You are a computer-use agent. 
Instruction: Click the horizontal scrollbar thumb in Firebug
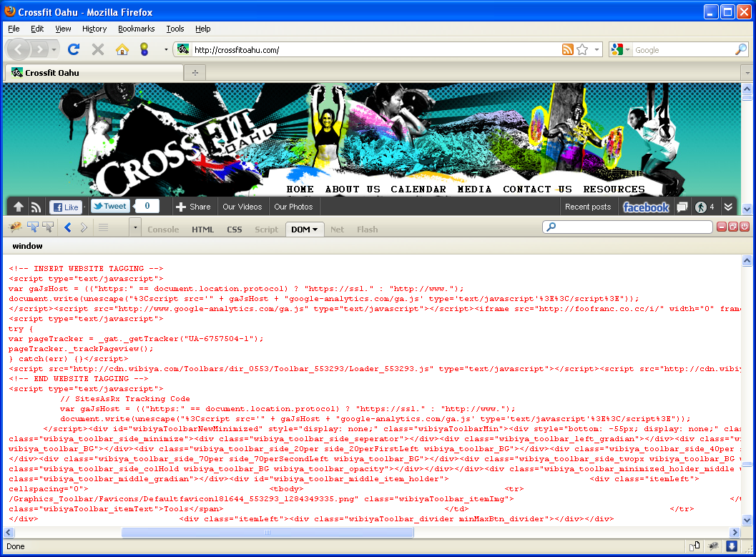267,533
